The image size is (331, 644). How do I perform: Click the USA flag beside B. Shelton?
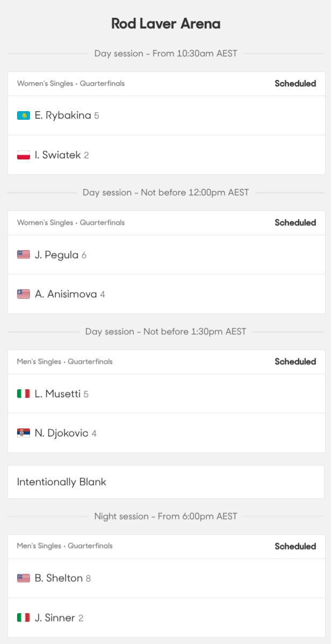[x=23, y=578]
